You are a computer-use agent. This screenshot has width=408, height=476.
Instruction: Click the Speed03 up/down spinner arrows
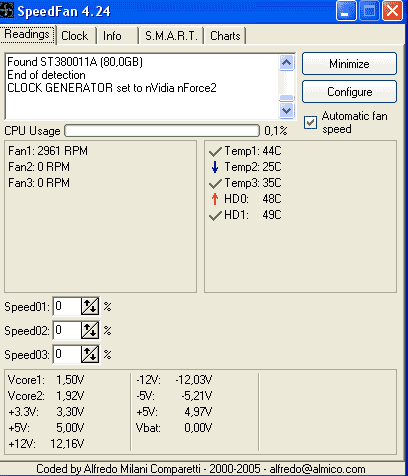(x=90, y=354)
